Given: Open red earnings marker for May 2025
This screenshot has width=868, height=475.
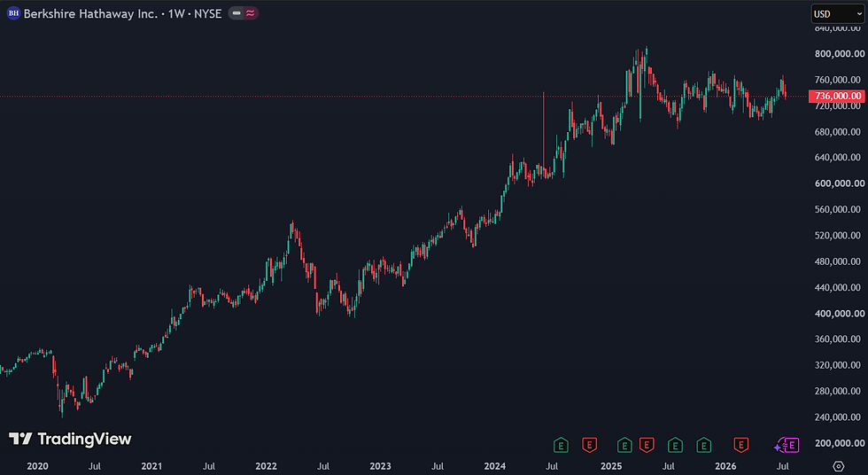Looking at the screenshot, I should 647,445.
